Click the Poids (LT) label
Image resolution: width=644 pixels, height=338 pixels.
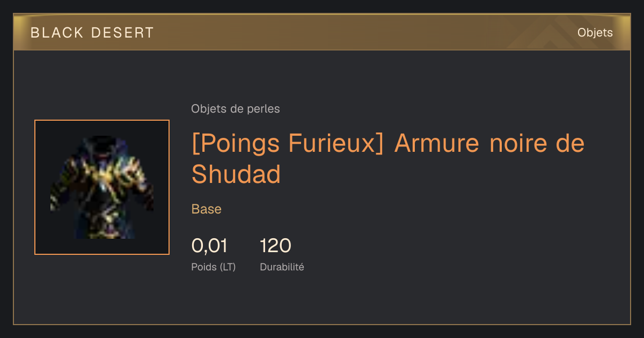coord(214,267)
